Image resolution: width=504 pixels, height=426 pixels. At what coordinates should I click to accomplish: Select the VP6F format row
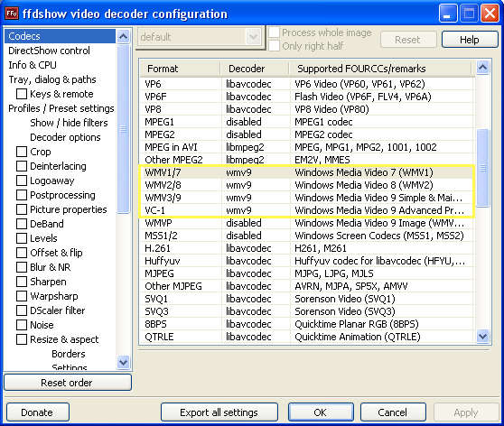pos(307,97)
